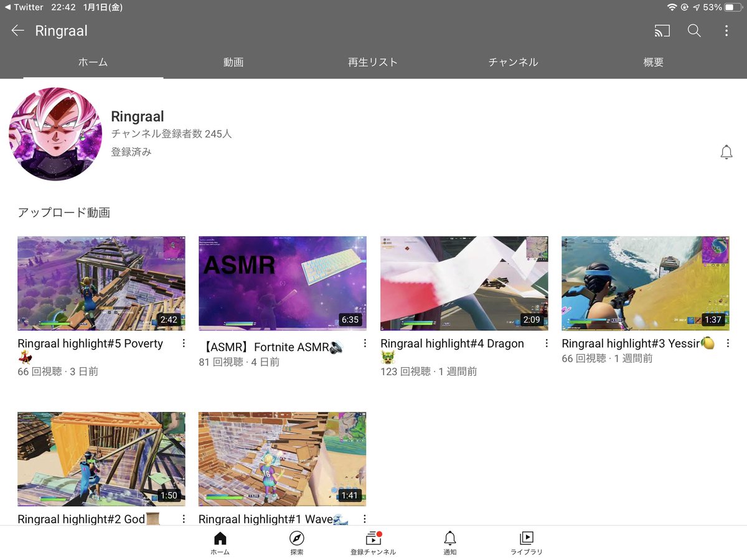Screen dimensions: 747x560
Task: Open options for Ringraal highlight#3 Yessir
Action: tap(728, 343)
